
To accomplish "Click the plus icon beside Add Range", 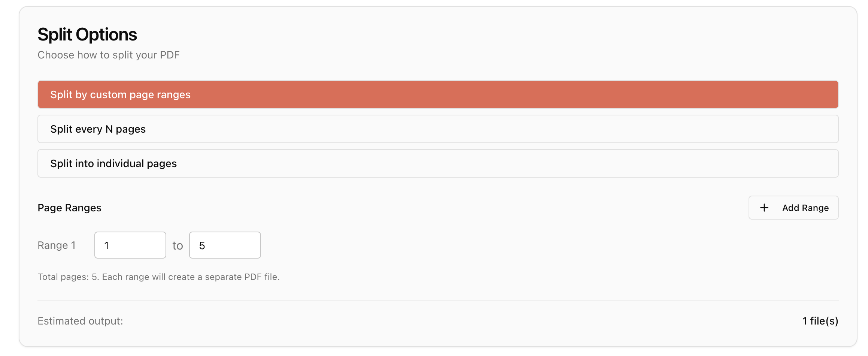I will pyautogui.click(x=764, y=208).
